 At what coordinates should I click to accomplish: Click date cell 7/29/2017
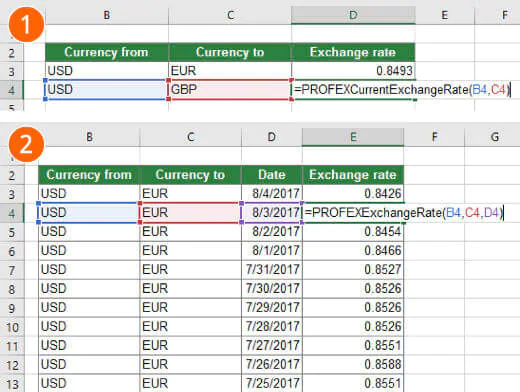point(272,307)
